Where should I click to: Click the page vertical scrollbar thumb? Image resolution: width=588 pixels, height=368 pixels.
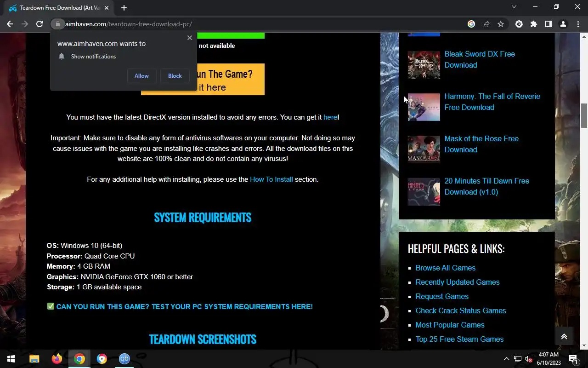point(584,116)
